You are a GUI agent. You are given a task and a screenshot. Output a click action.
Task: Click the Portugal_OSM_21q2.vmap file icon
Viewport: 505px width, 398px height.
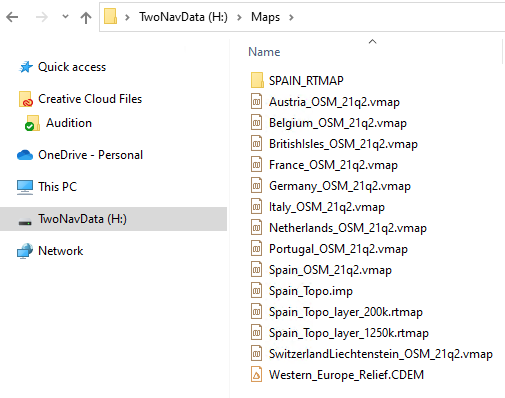coord(256,248)
